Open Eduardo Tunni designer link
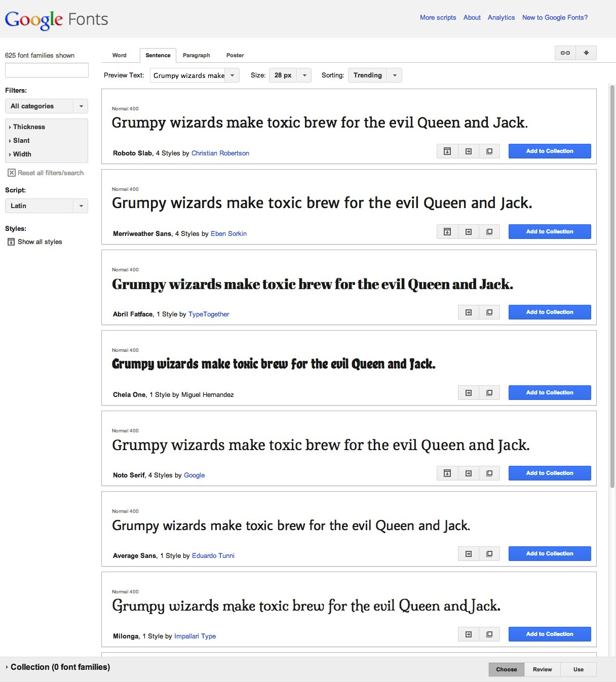This screenshot has height=682, width=616. 213,555
